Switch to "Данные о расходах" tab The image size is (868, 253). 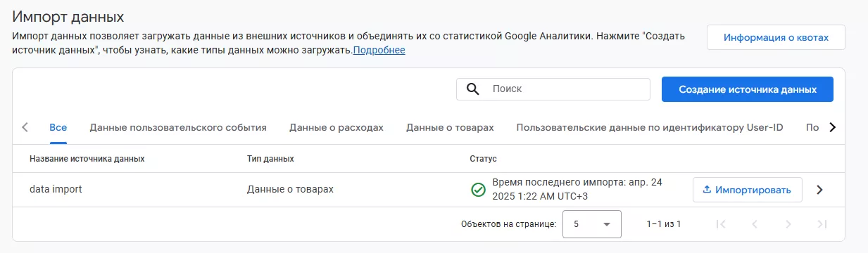[336, 127]
